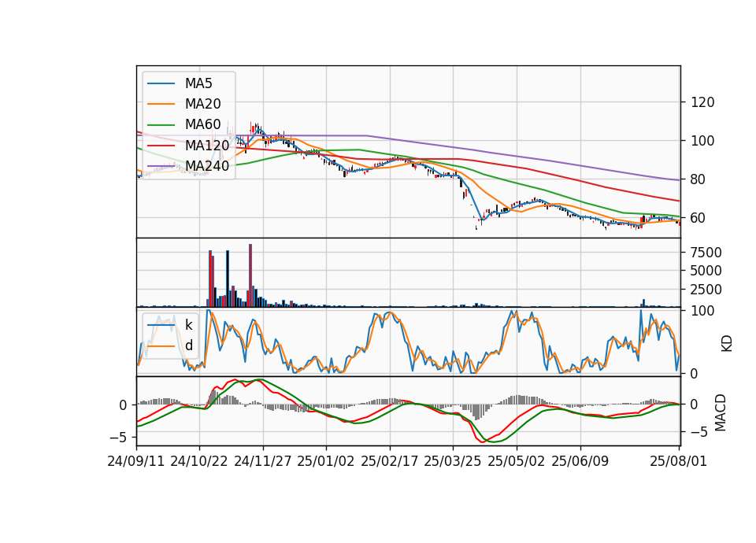
Task: Click the 25/01/02 date axis label
Action: tap(326, 461)
